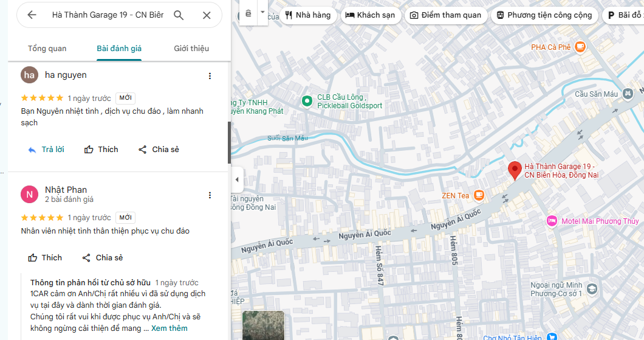Screen dimensions: 644x340
Task: Open the satellite layer thumbnail
Action: [263, 325]
